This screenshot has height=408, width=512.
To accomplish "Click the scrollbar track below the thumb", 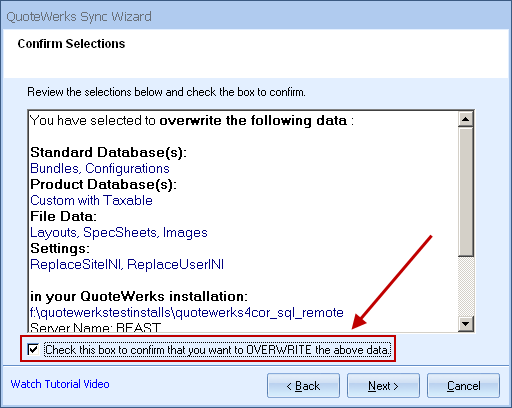I will coord(466,286).
